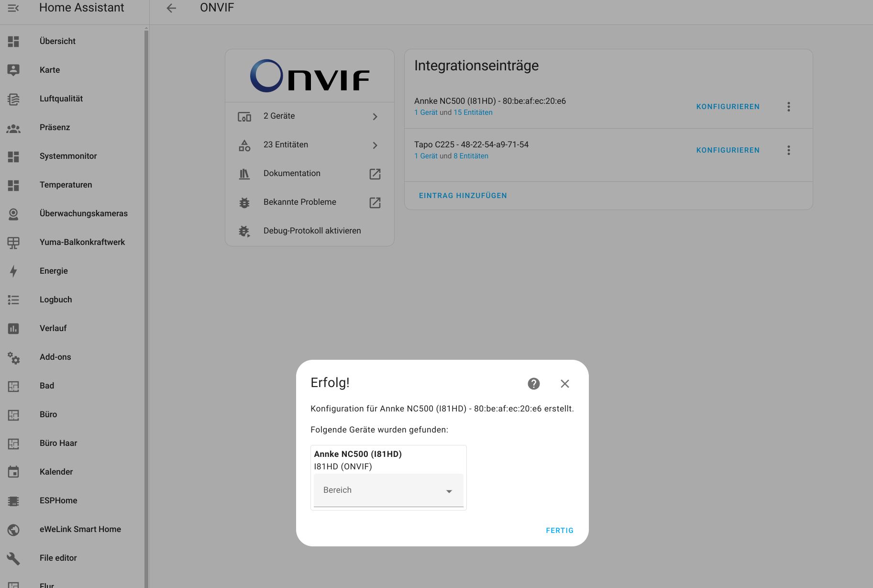Screen dimensions: 873x588
Task: Click KONFIGURIEREN for Tapo C225
Action: coord(728,150)
